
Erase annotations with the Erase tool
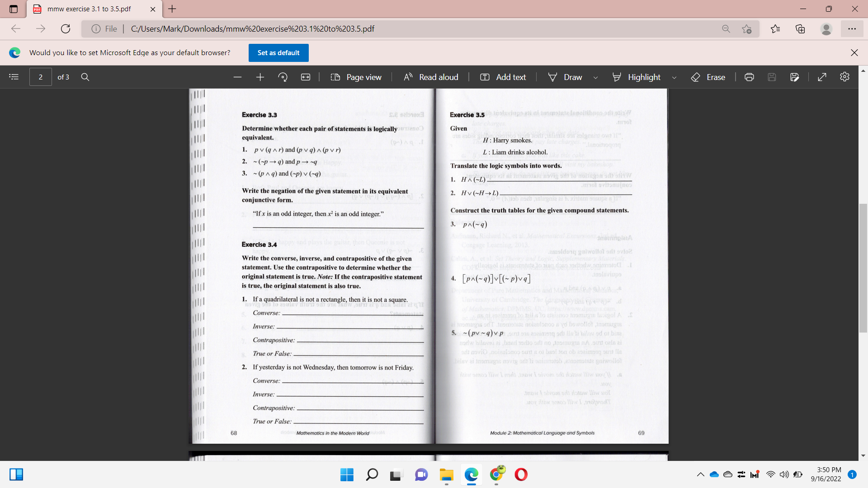(x=708, y=77)
